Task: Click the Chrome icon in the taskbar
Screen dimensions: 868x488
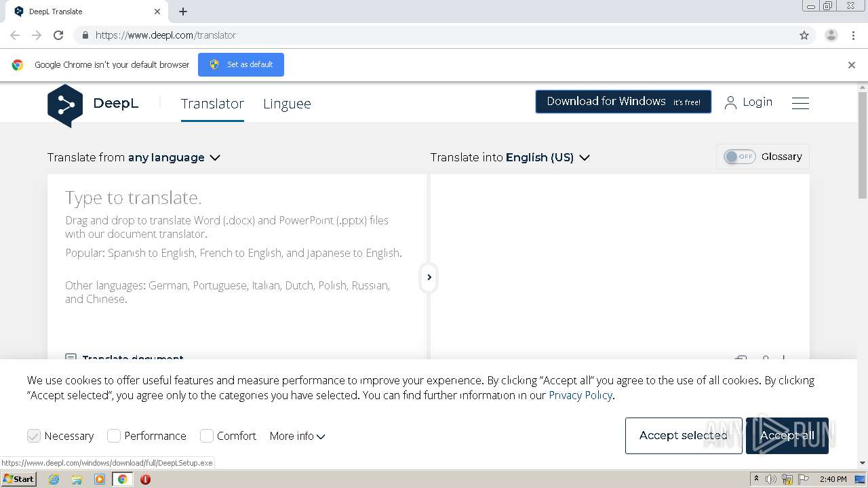Action: tap(123, 479)
